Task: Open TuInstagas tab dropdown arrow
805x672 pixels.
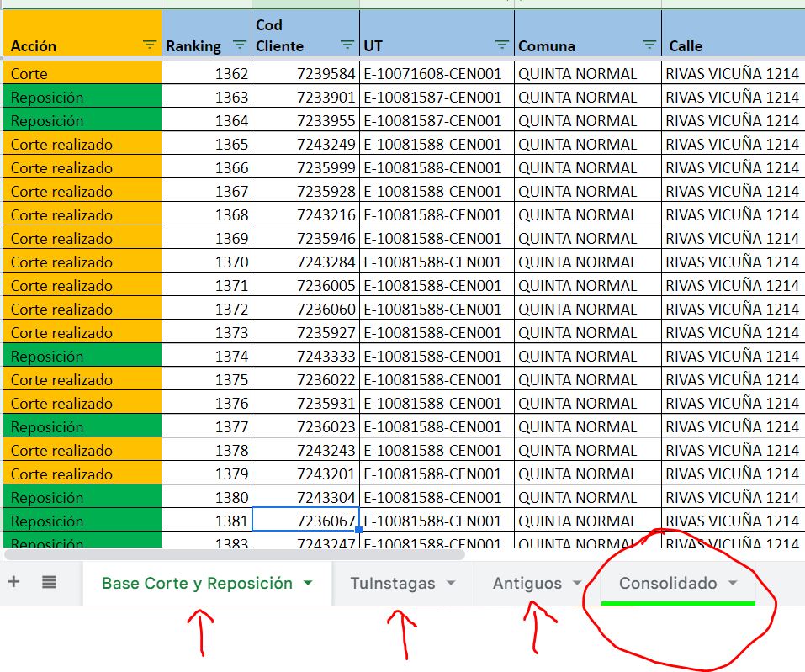Action: pos(451,583)
